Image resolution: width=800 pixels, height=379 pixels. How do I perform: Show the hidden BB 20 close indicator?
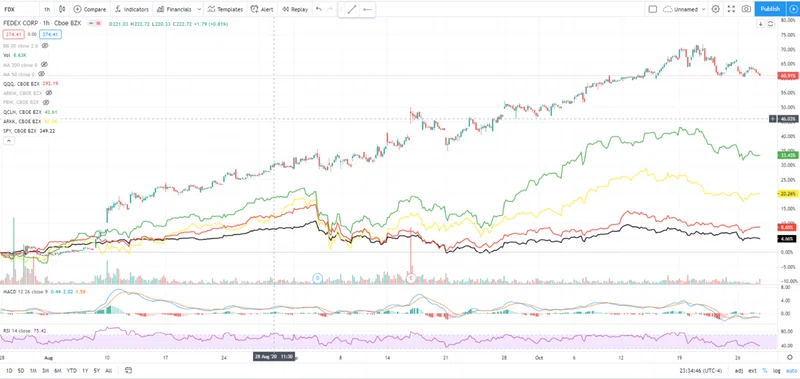coord(45,46)
